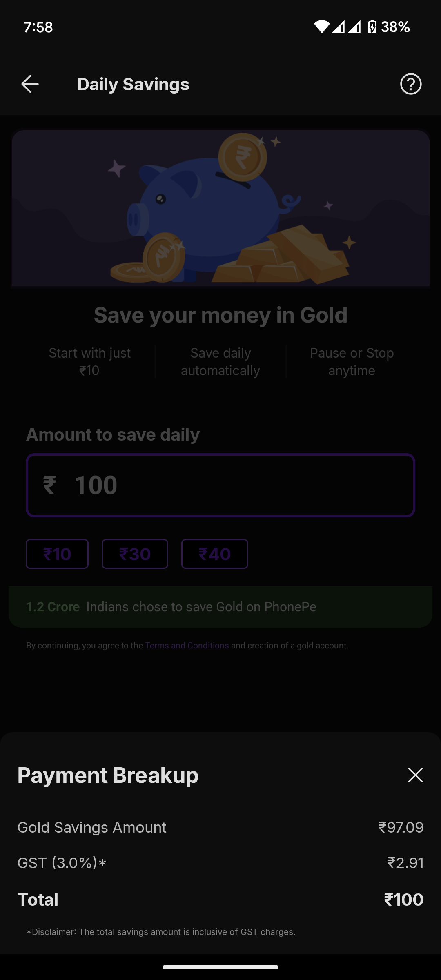This screenshot has height=980, width=441.
Task: Tap the home gesture bar
Action: (x=220, y=967)
